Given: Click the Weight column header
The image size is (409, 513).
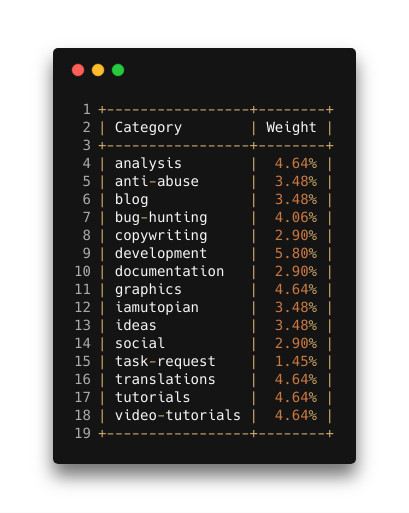Looking at the screenshot, I should [291, 127].
